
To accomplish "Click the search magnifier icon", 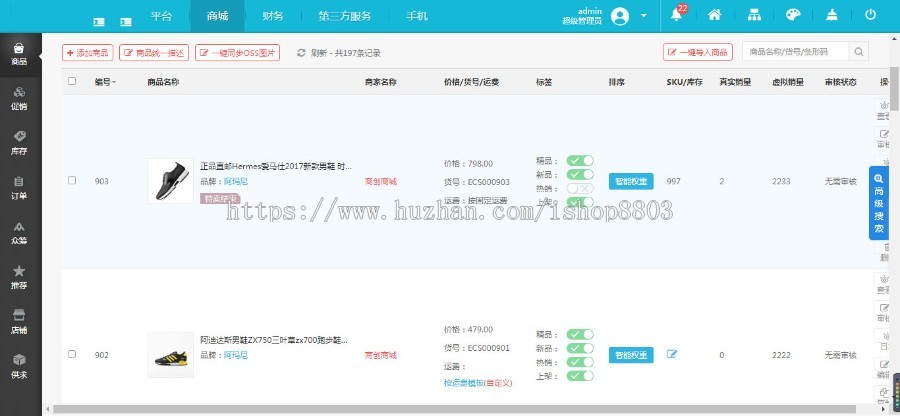I will coord(859,52).
